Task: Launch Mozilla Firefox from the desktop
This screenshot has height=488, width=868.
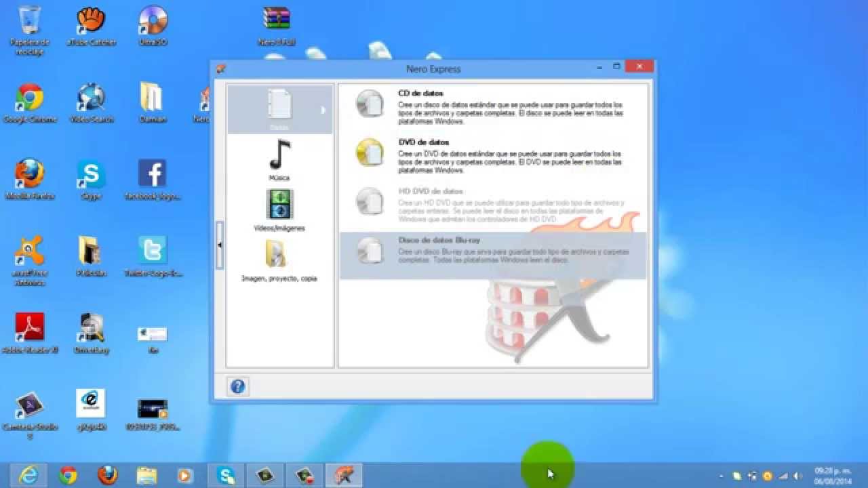Action: pos(29,180)
